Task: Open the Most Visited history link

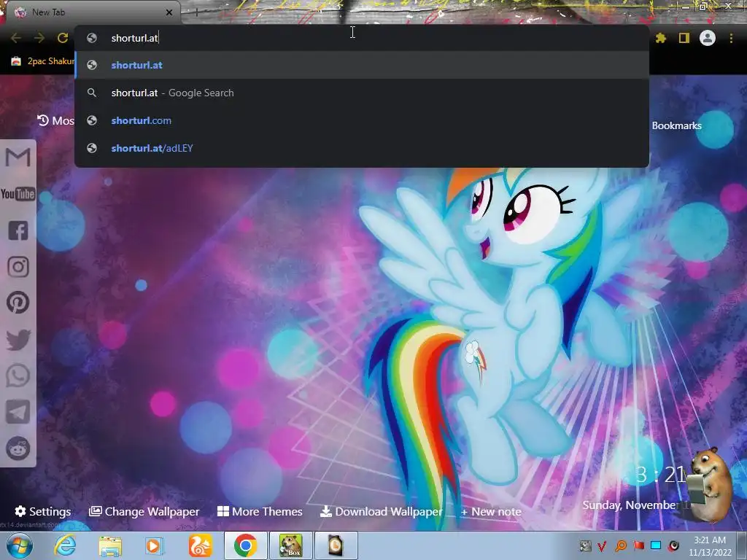Action: tap(55, 120)
